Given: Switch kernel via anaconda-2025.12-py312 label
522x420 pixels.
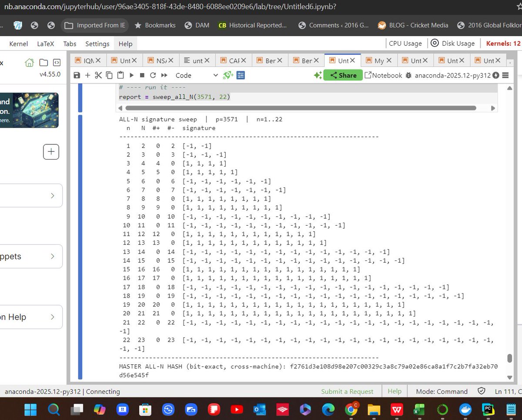Looking at the screenshot, I should coord(453,75).
